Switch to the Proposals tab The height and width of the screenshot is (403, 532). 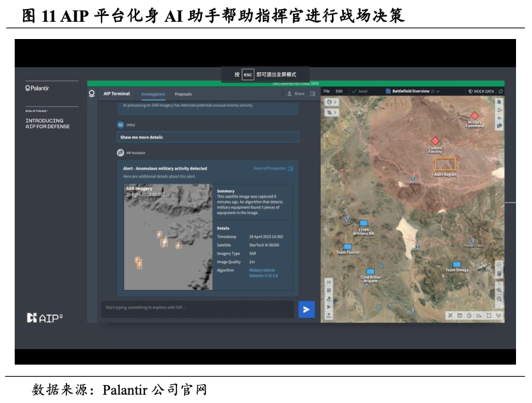pos(184,94)
